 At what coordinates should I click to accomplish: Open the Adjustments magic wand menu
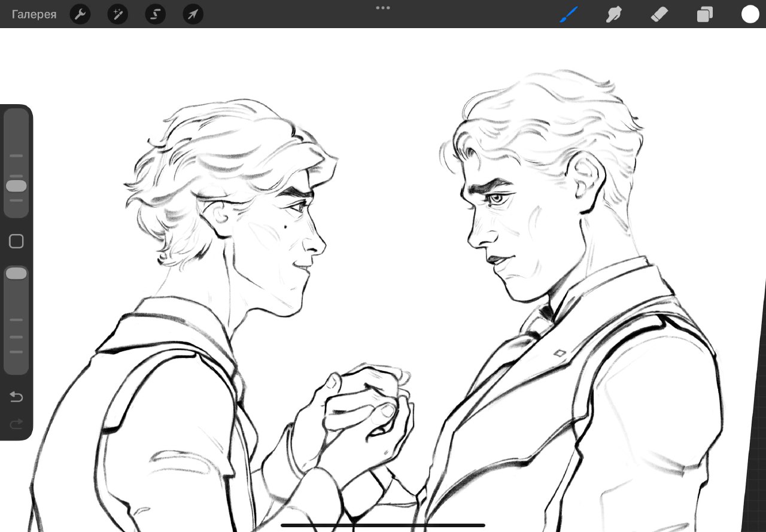(x=118, y=14)
